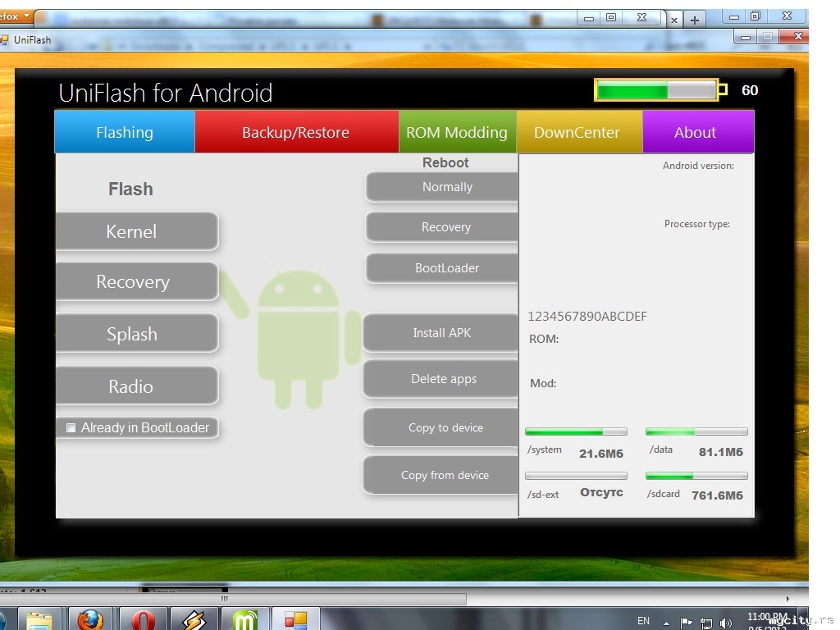Close the current Firefox tab
The height and width of the screenshot is (630, 840).
(x=674, y=21)
